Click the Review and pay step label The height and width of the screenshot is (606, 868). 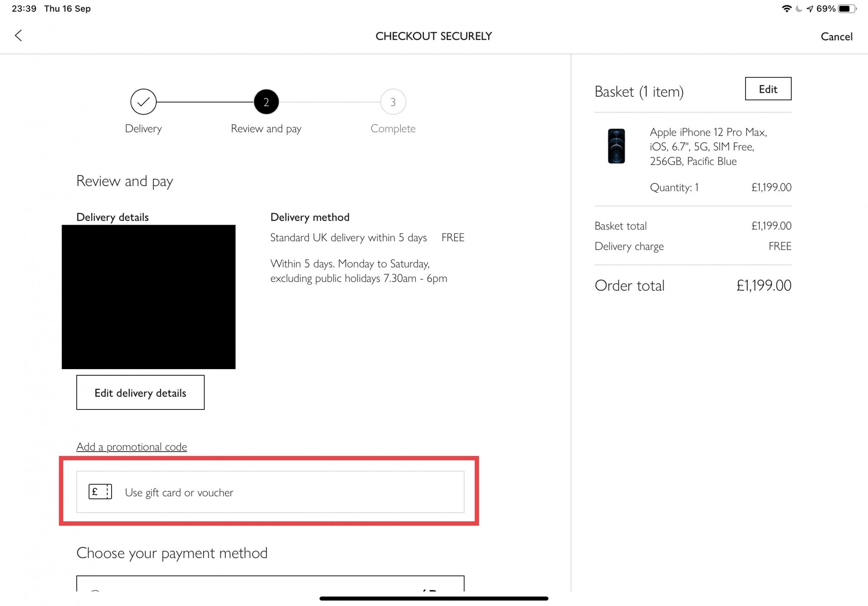[266, 128]
